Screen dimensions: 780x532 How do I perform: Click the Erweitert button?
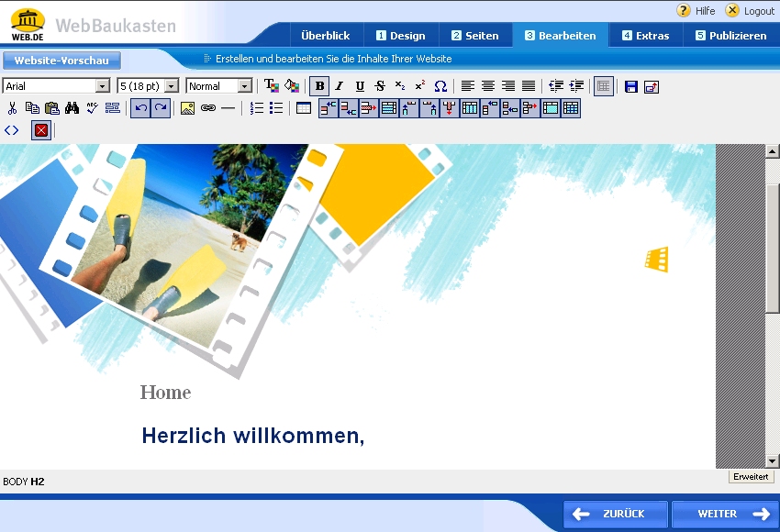point(751,477)
